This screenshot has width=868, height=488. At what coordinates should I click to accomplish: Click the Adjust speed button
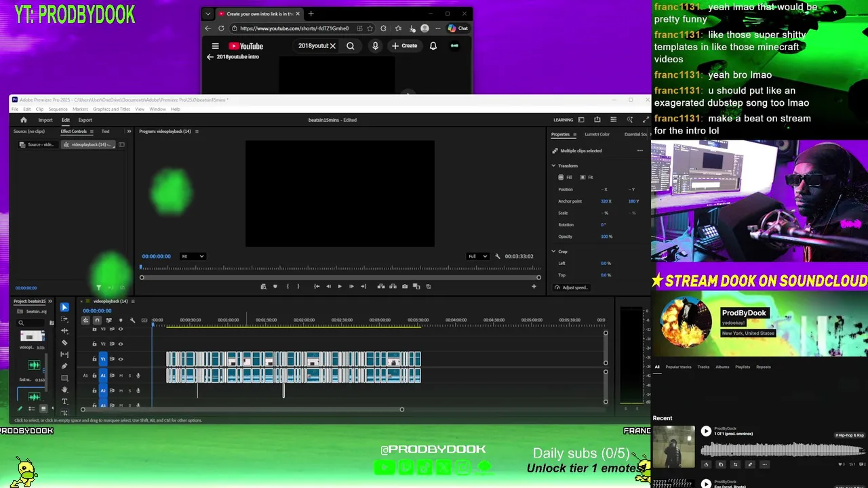pos(570,287)
